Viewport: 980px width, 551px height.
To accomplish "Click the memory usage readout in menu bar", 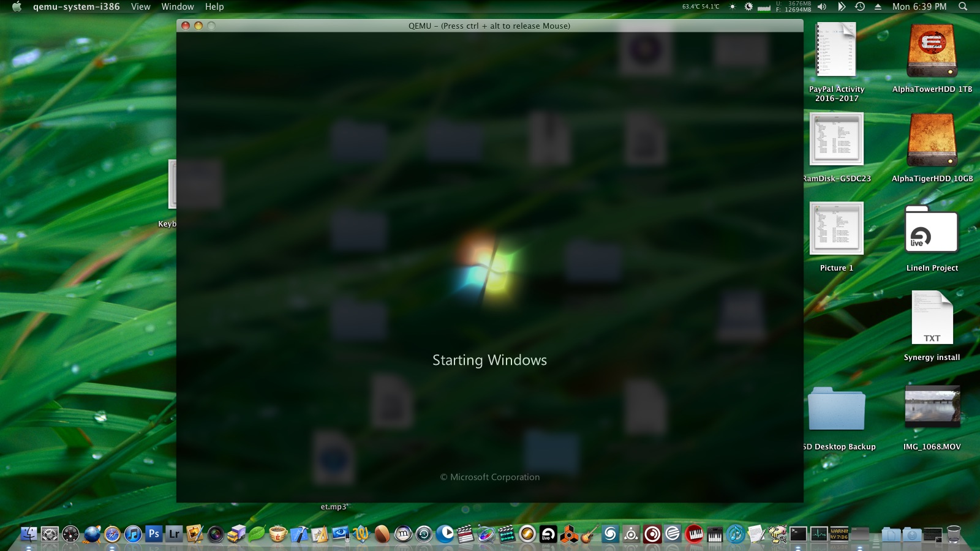I will click(794, 7).
